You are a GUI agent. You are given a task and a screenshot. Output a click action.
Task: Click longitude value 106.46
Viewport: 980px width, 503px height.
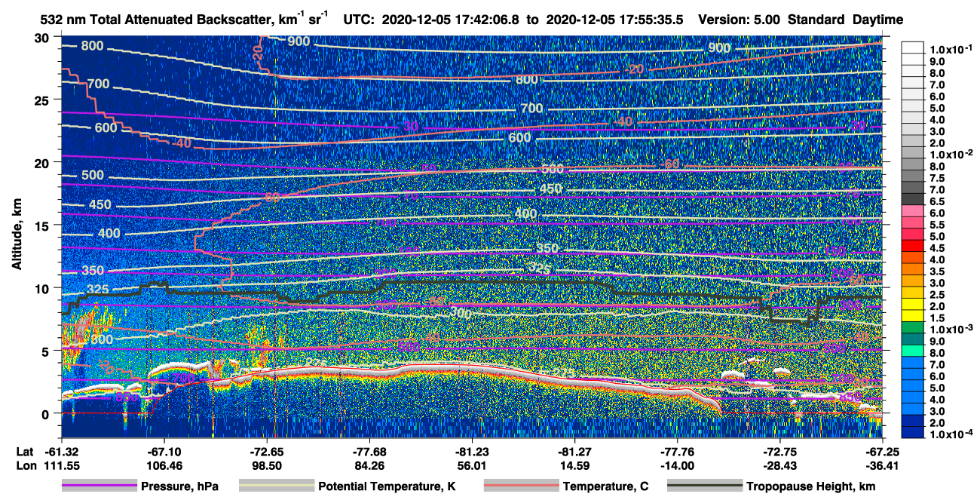164,465
